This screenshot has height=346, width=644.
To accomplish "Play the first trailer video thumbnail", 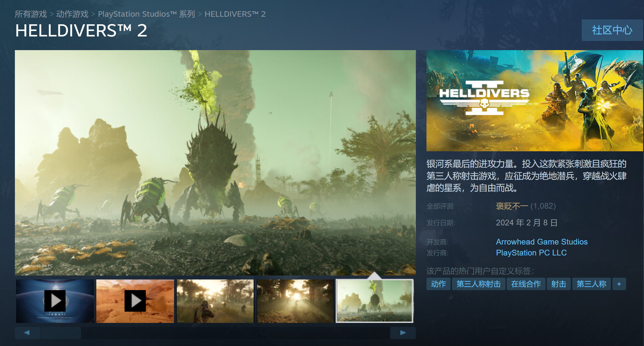I will point(55,301).
